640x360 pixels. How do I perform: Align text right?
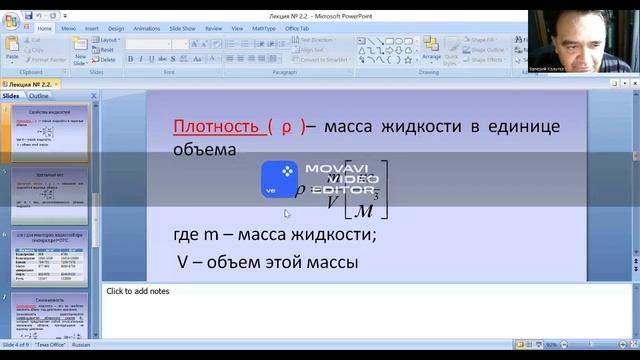[x=251, y=59]
